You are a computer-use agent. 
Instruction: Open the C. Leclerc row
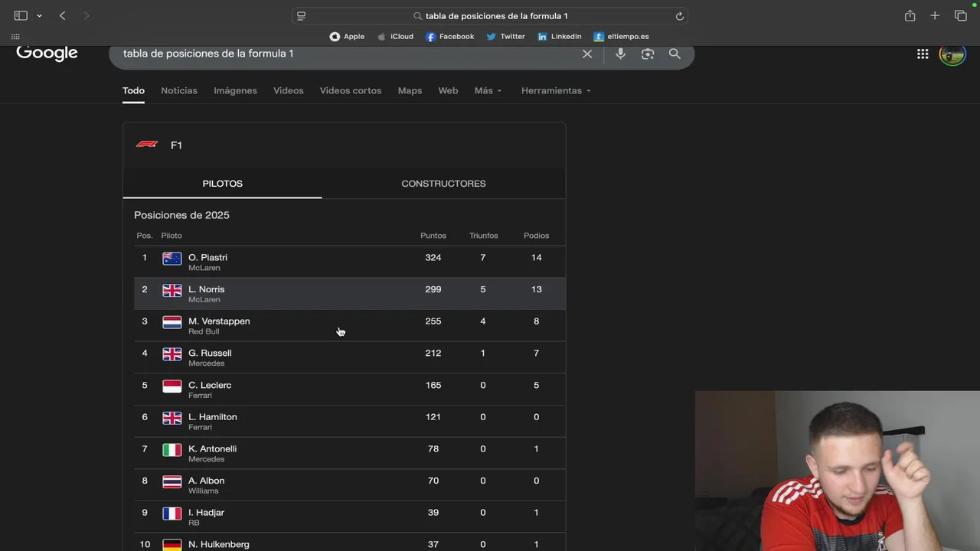(350, 390)
